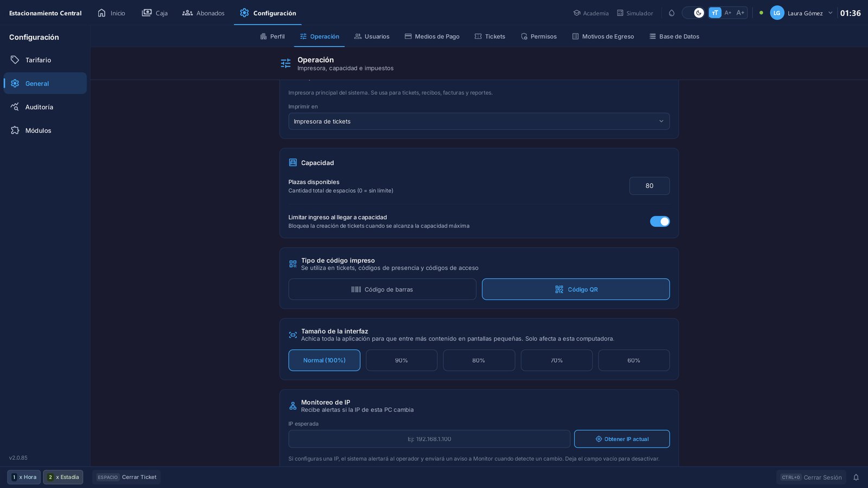
Task: Open Laura Gómez user menu chevron
Action: pos(830,12)
